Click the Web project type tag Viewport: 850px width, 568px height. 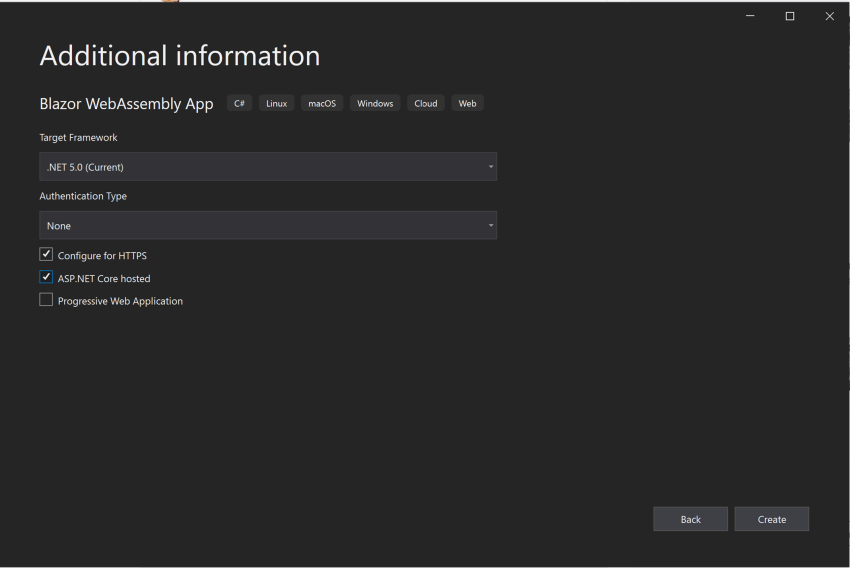pos(467,103)
